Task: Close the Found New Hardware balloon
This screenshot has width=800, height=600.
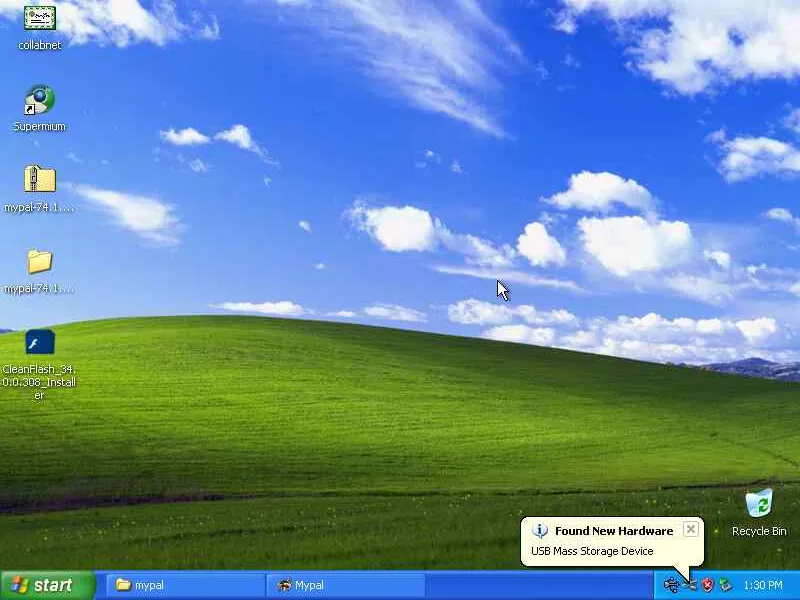Action: (x=690, y=529)
